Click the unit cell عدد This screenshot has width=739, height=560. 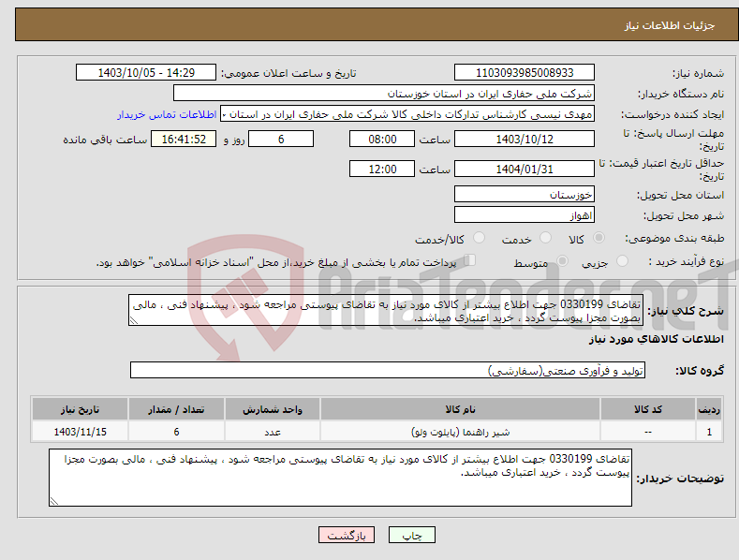point(273,432)
